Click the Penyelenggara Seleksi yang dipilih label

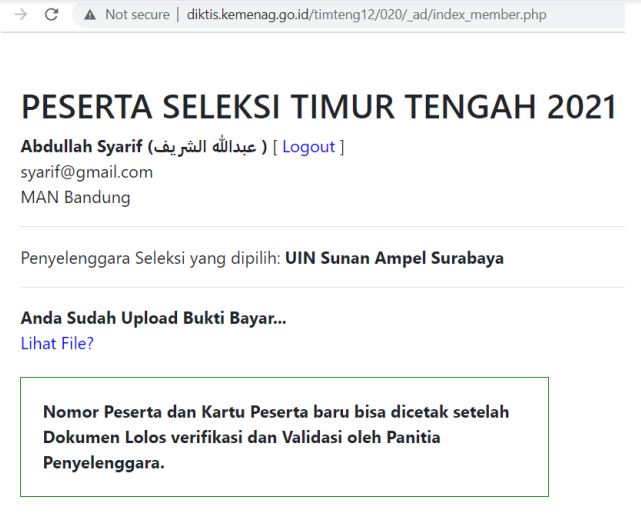(x=150, y=258)
